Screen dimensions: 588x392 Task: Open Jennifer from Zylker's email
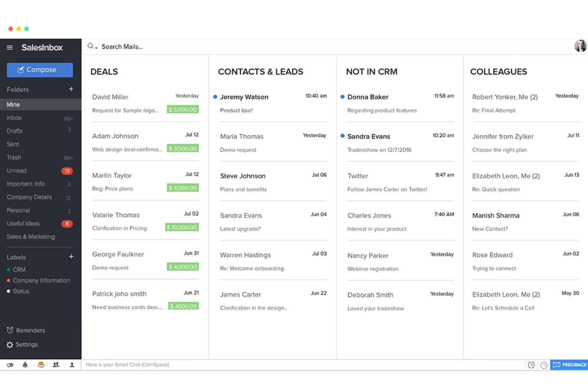[x=526, y=143]
